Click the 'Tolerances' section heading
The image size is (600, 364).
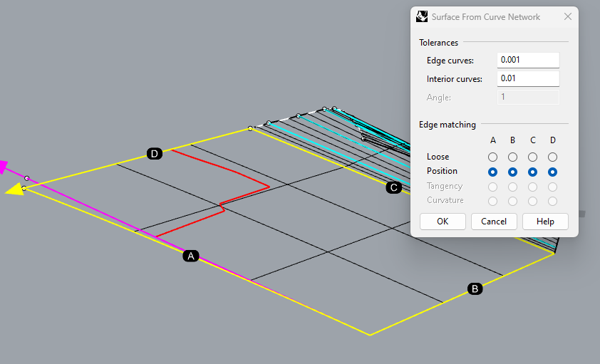click(438, 43)
